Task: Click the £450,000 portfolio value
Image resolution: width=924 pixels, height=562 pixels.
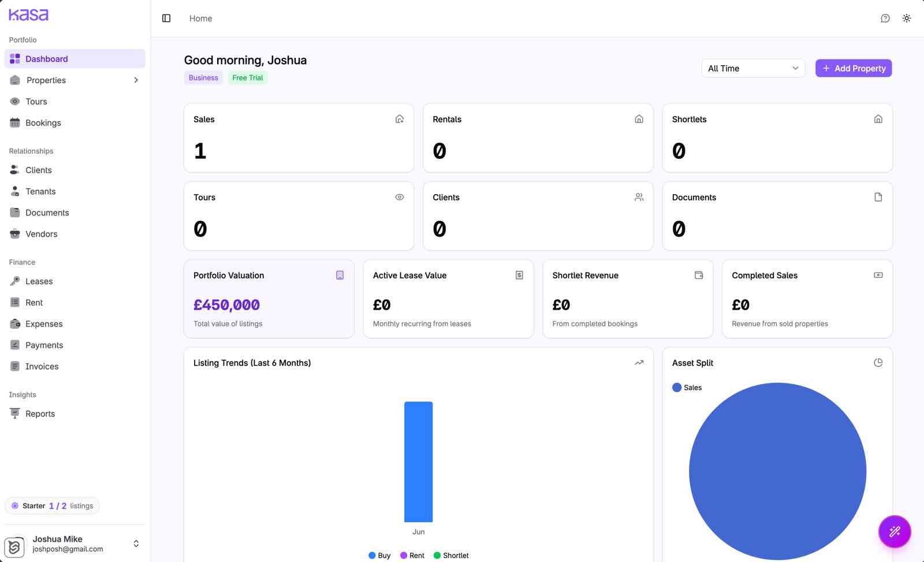Action: [x=226, y=305]
